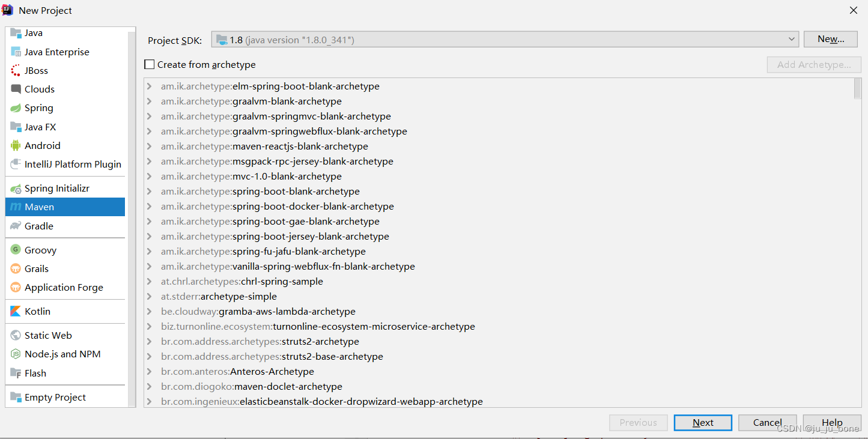868x439 pixels.
Task: Click the Next button
Action: 703,423
